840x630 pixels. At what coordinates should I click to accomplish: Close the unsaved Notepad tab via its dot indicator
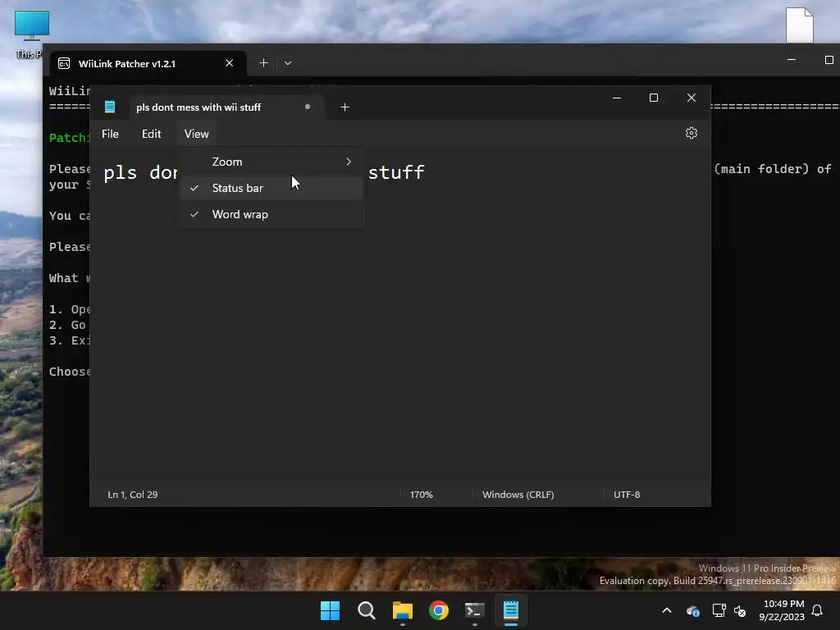[308, 107]
